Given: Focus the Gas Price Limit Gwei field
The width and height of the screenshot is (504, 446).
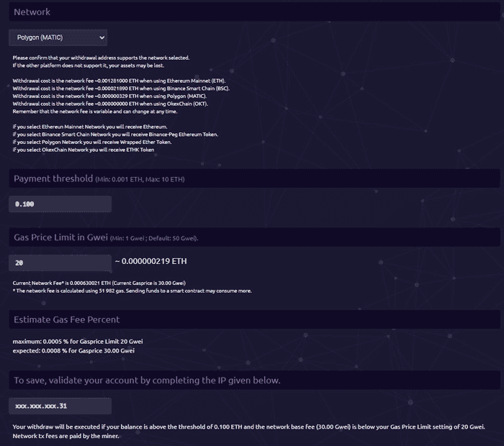Looking at the screenshot, I should (x=60, y=263).
